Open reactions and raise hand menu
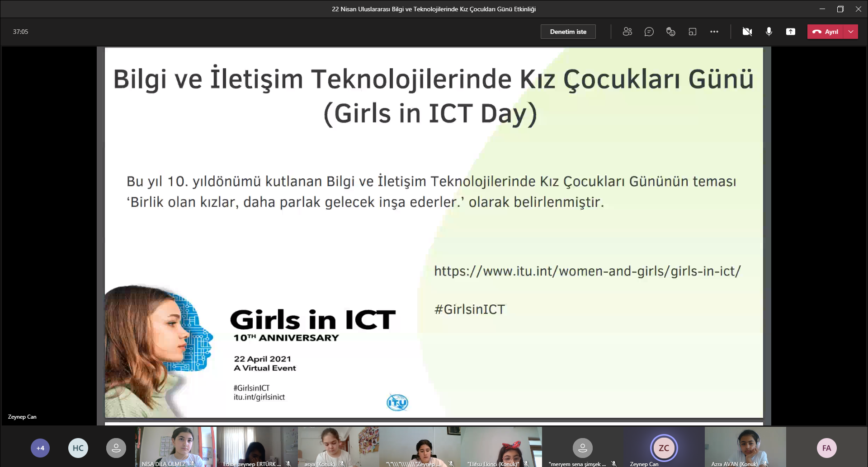Image resolution: width=868 pixels, height=467 pixels. pyautogui.click(x=670, y=32)
